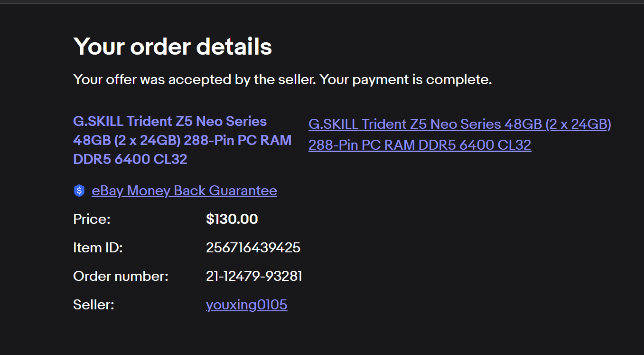Viewport: 644px width, 355px height.
Task: Click the blue shield dollar icon
Action: 79,191
